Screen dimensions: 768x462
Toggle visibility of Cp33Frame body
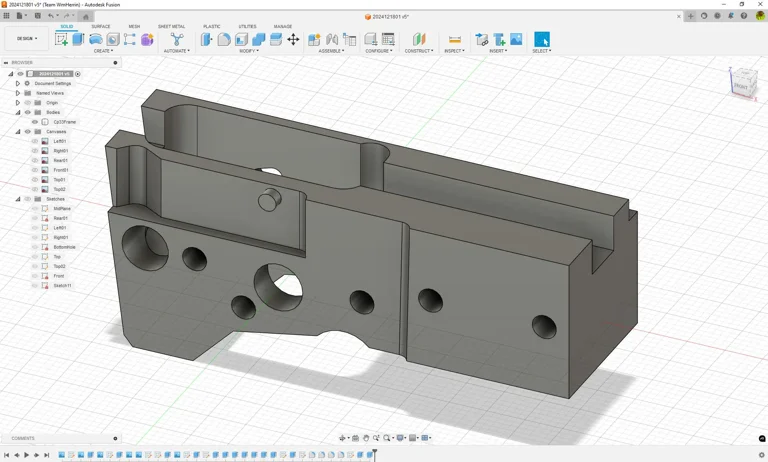click(x=35, y=122)
